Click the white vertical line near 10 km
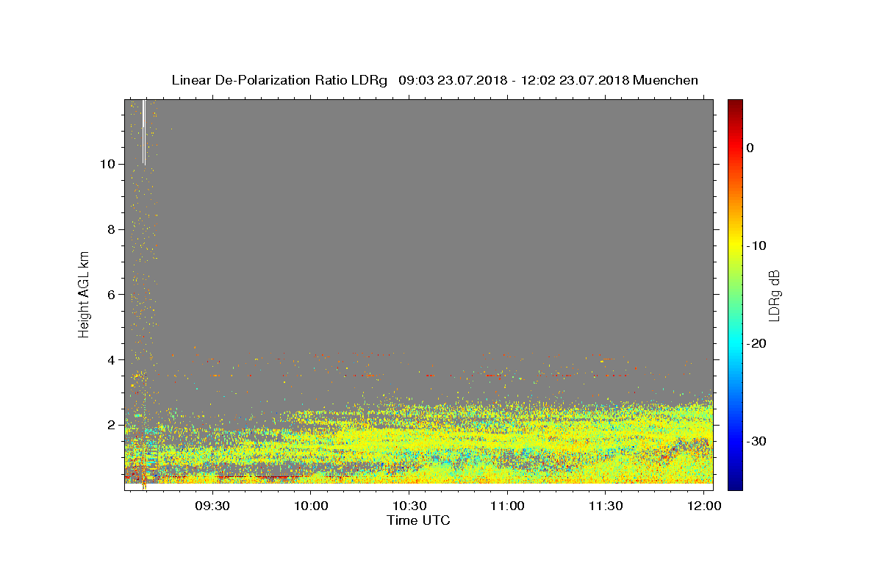 [x=143, y=132]
